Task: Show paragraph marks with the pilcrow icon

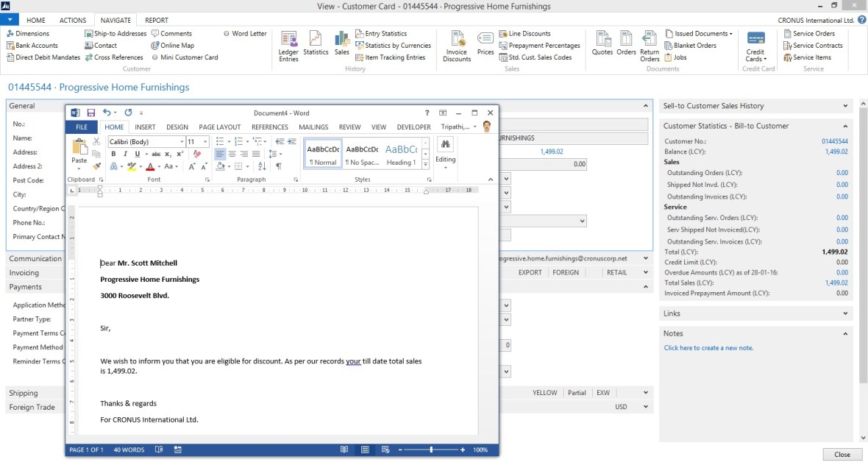Action: tap(278, 166)
